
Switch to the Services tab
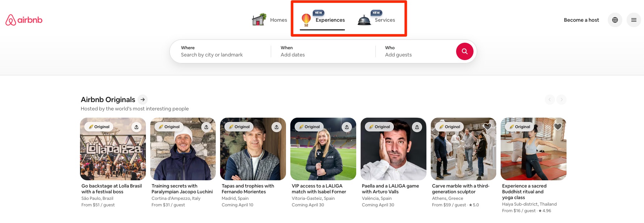pyautogui.click(x=376, y=20)
